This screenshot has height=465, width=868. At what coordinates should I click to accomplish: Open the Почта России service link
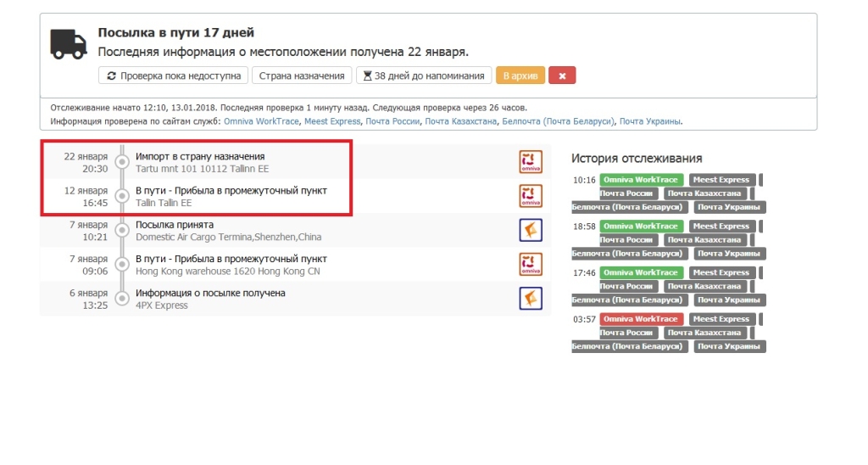392,121
